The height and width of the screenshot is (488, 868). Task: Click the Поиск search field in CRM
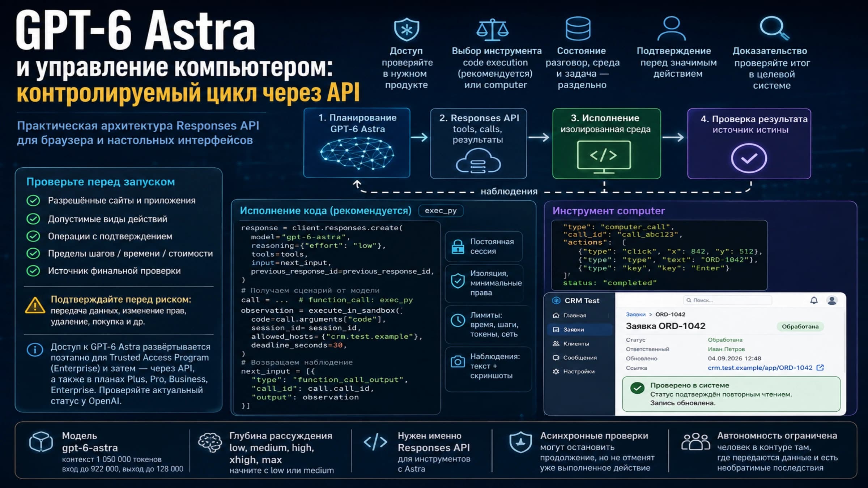tap(727, 300)
